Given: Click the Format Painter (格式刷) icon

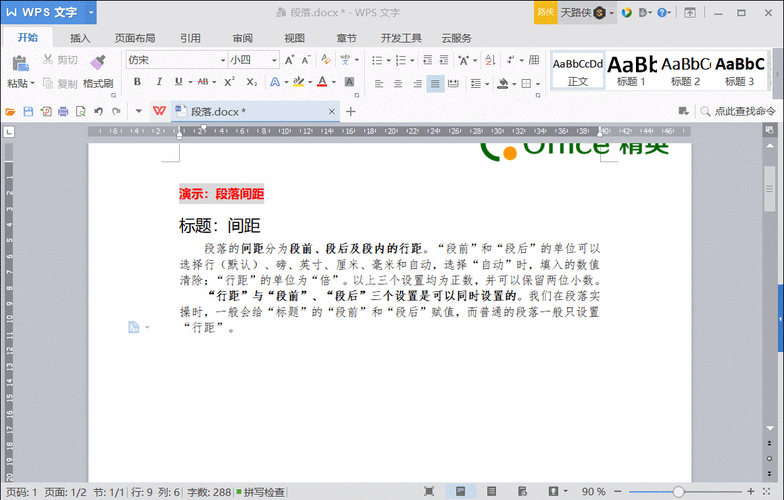Looking at the screenshot, I should point(98,64).
